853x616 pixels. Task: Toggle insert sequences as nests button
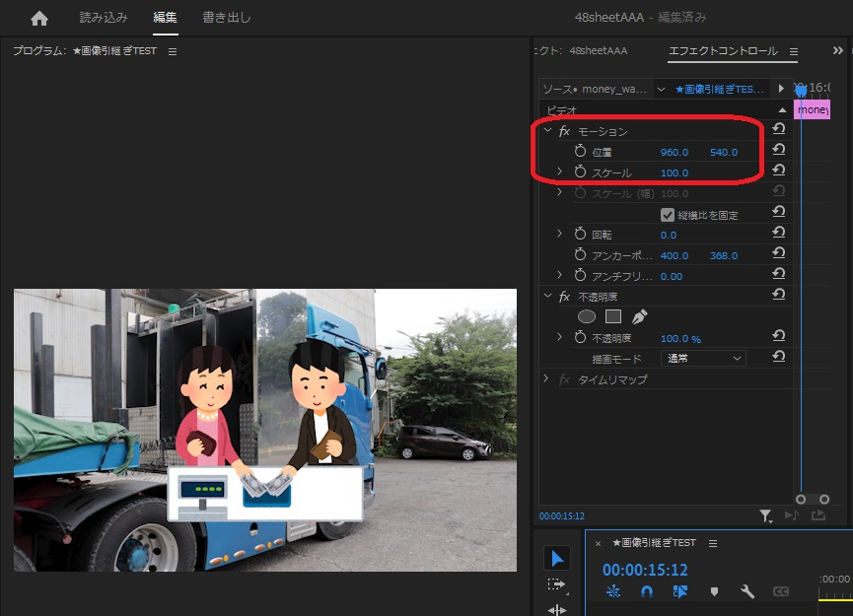pos(613,591)
